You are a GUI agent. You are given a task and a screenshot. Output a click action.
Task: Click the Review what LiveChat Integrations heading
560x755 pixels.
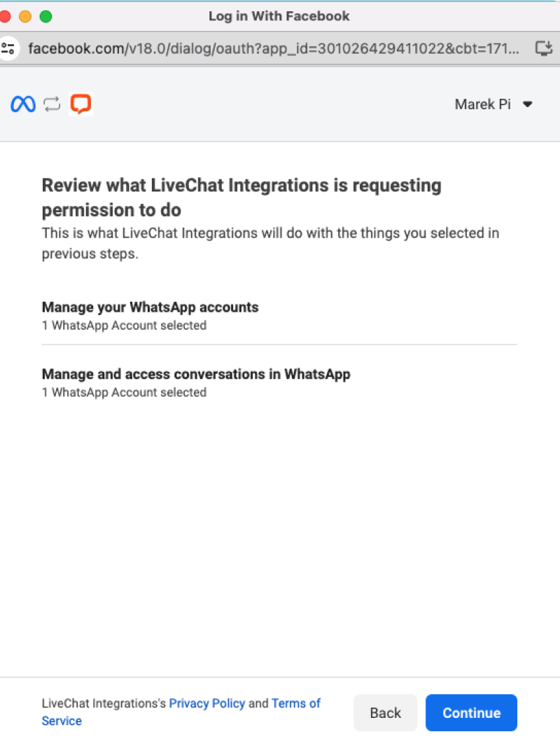tap(241, 198)
